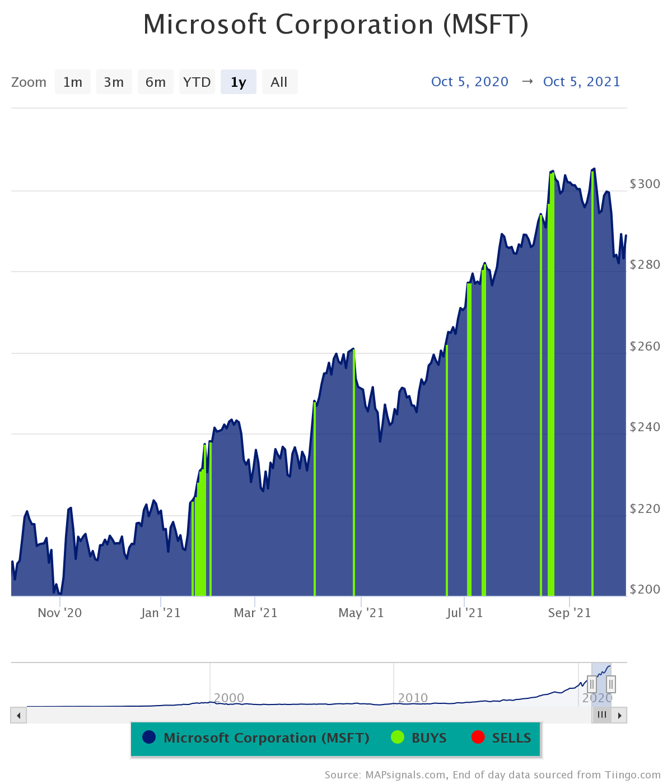Click the MAPsignals.com source credit
Viewport: 672px width, 784px height.
493,775
